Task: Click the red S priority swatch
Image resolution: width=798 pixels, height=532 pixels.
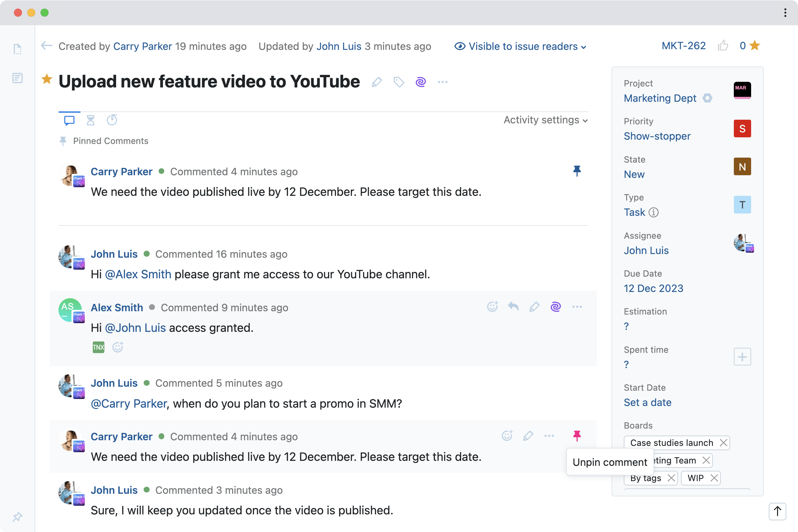Action: click(742, 129)
